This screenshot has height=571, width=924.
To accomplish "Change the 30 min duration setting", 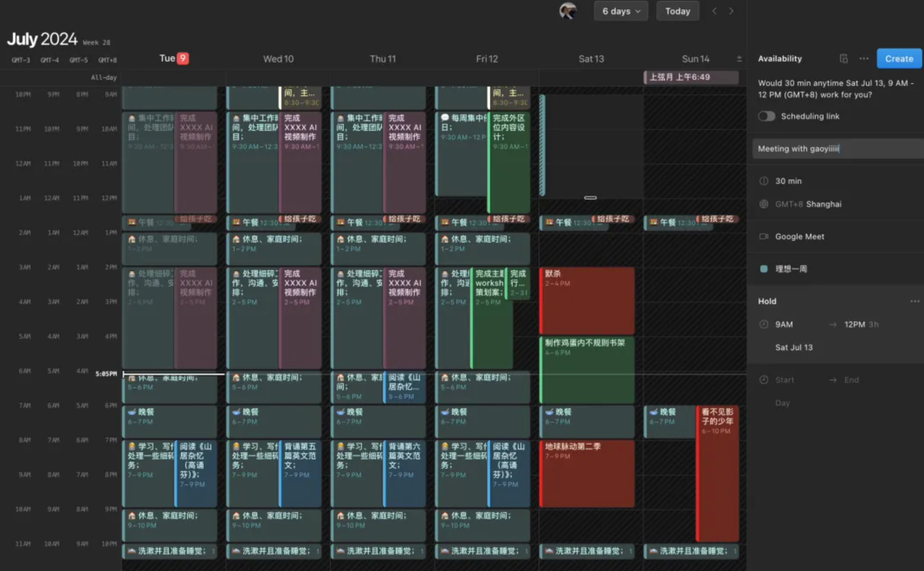I will [788, 181].
